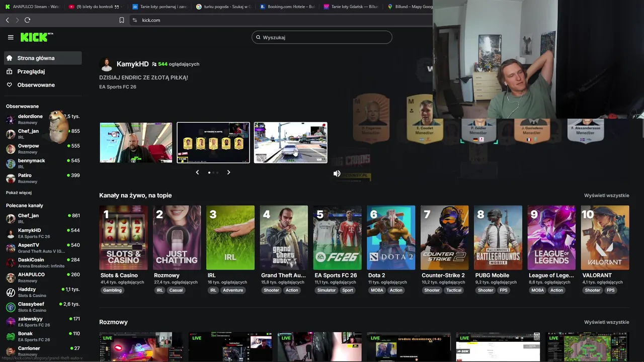The height and width of the screenshot is (362, 644).
Task: Open Overpow avatar in sidebar
Action: pos(11,149)
